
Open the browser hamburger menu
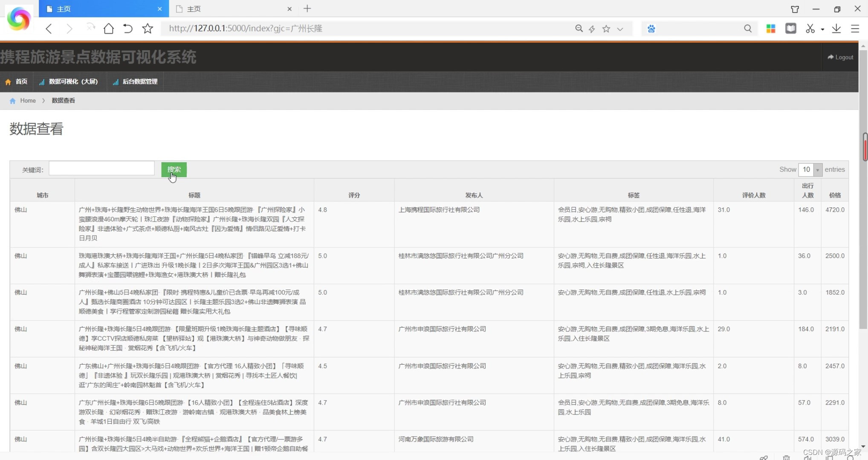pyautogui.click(x=855, y=29)
